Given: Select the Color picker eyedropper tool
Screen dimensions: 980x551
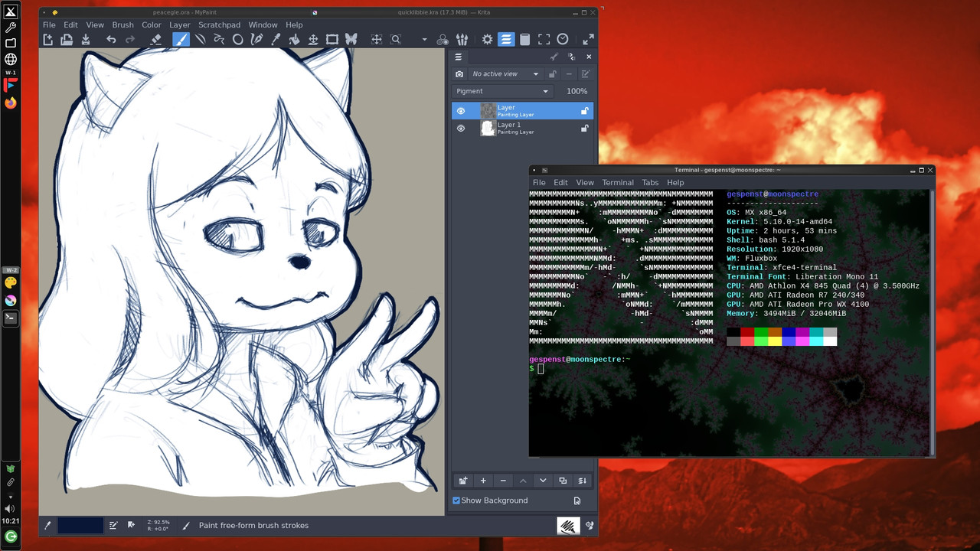Looking at the screenshot, I should coord(276,40).
